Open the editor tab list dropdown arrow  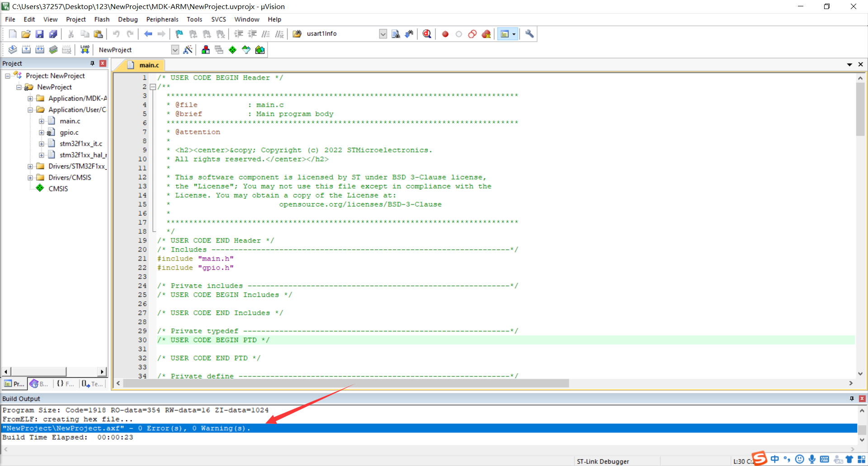pyautogui.click(x=849, y=65)
